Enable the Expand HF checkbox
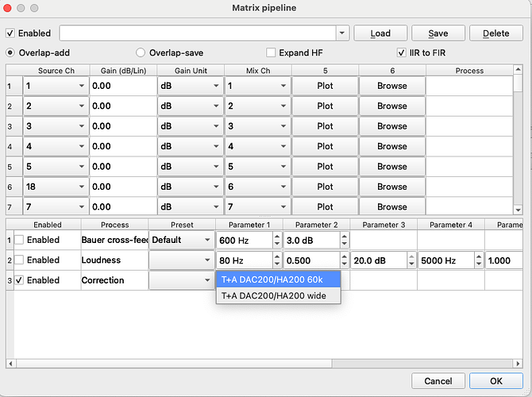This screenshot has height=397, width=532. (271, 52)
